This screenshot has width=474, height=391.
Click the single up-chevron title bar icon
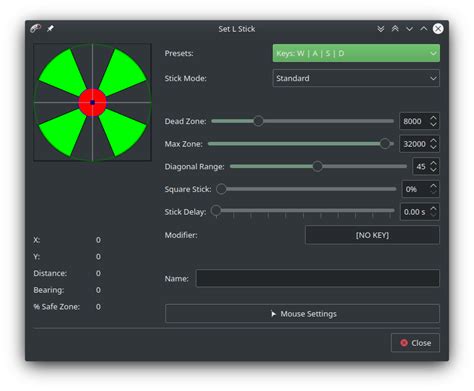pos(424,29)
